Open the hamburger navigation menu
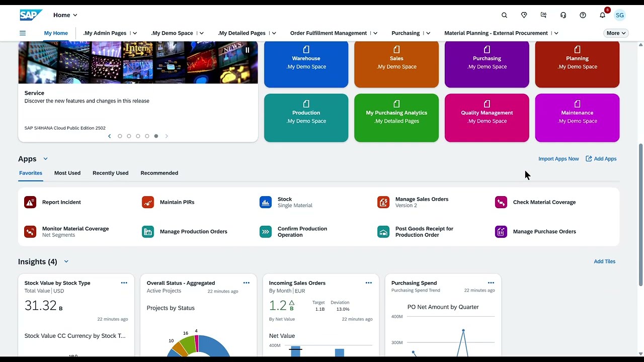Viewport: 644px width, 362px height. 22,33
